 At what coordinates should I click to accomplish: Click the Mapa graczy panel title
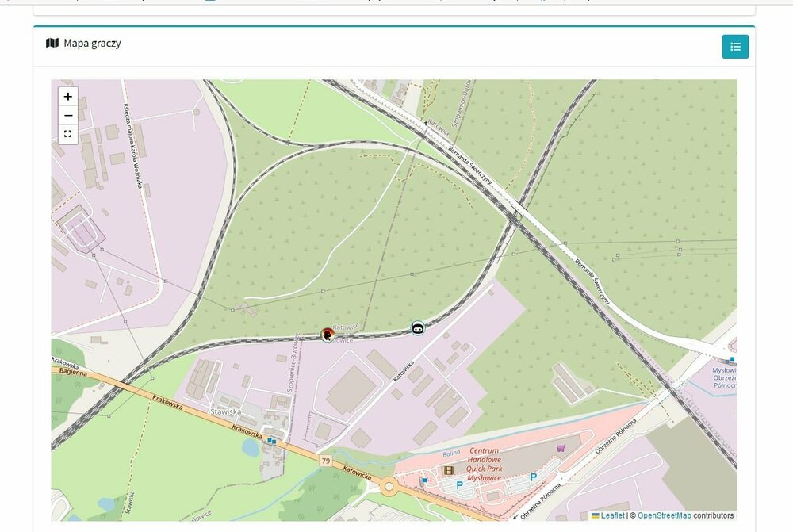point(92,43)
